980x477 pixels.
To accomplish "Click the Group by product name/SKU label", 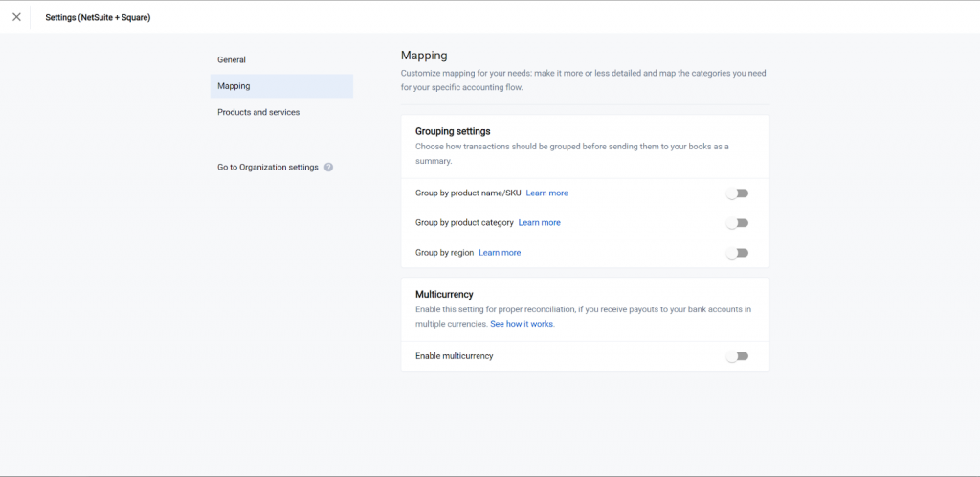I will pos(468,193).
